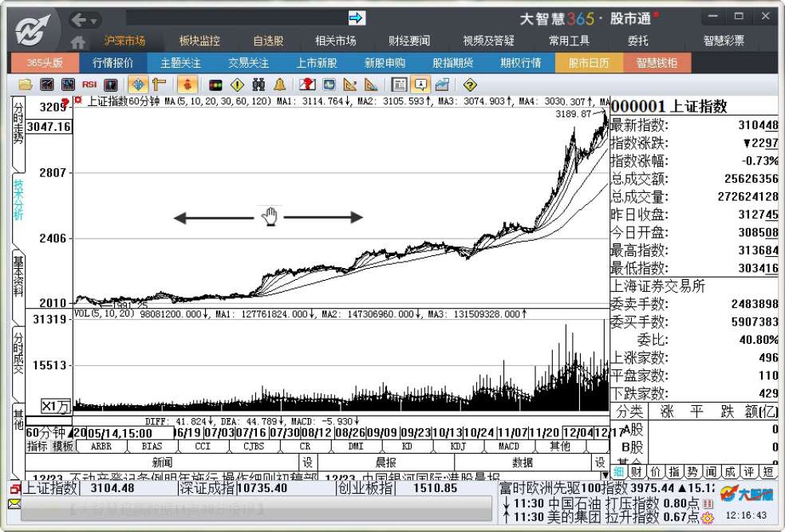Viewport: 785px width, 532px height.
Task: Click the alarm bell alert icon
Action: click(280, 85)
